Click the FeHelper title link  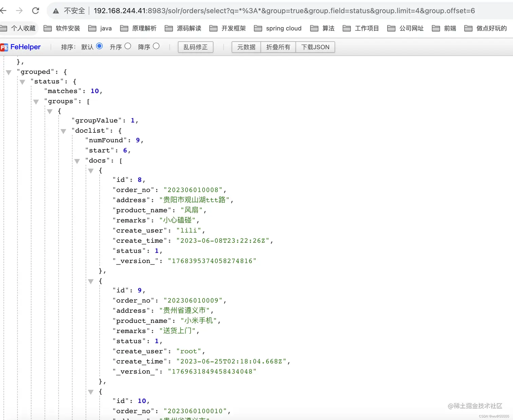[x=25, y=47]
